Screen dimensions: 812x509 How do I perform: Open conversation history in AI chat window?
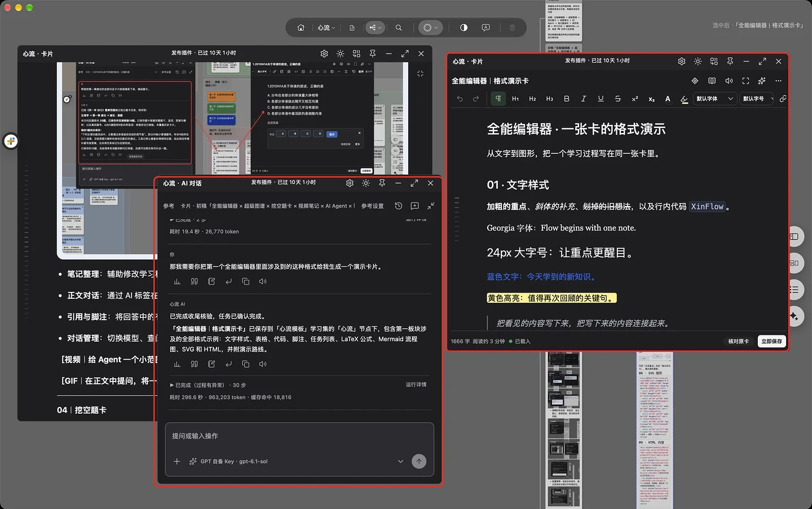398,206
